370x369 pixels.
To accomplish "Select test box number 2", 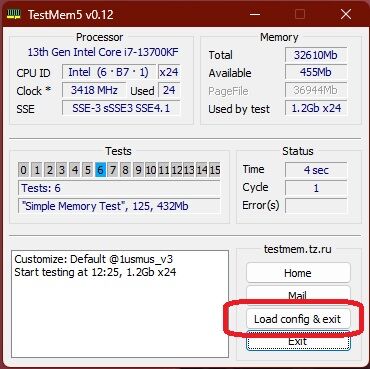I will (x=49, y=170).
